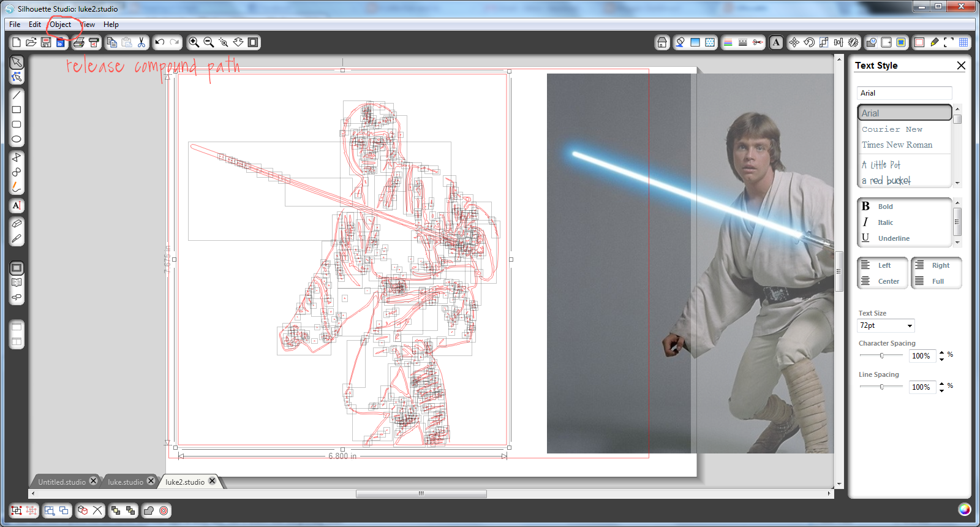Click the Open file folder icon
Viewport: 980px width, 527px height.
31,42
